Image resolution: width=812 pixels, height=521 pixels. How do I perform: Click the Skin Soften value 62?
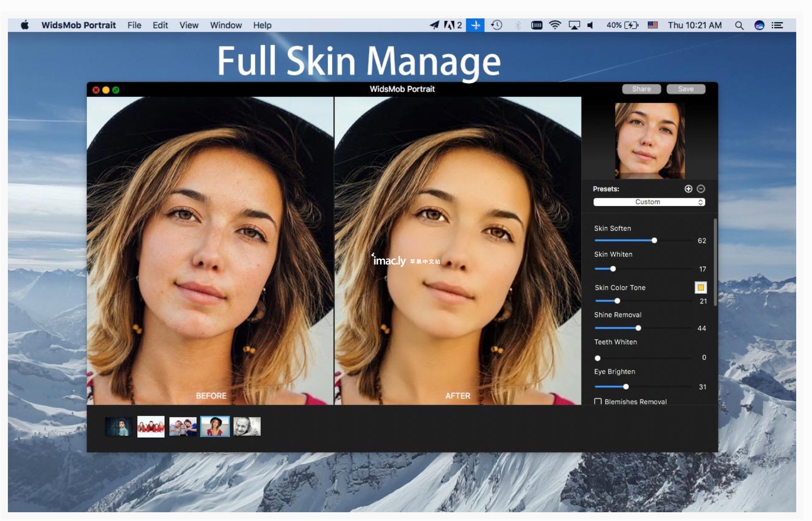coord(702,241)
